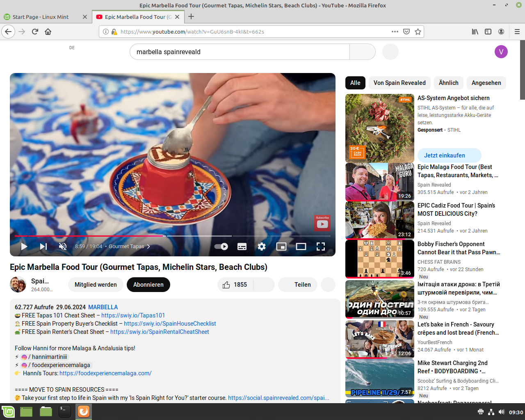
Task: Go back in Firefox
Action: [x=8, y=32]
